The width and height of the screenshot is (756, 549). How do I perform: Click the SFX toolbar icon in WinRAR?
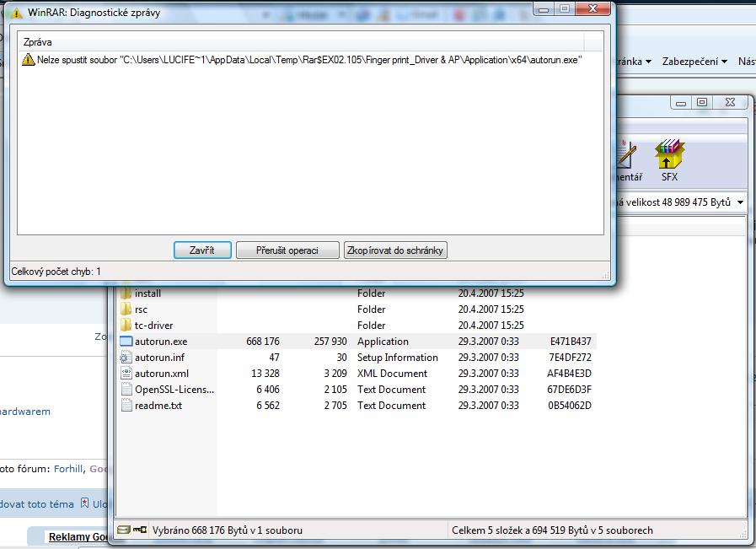point(669,160)
